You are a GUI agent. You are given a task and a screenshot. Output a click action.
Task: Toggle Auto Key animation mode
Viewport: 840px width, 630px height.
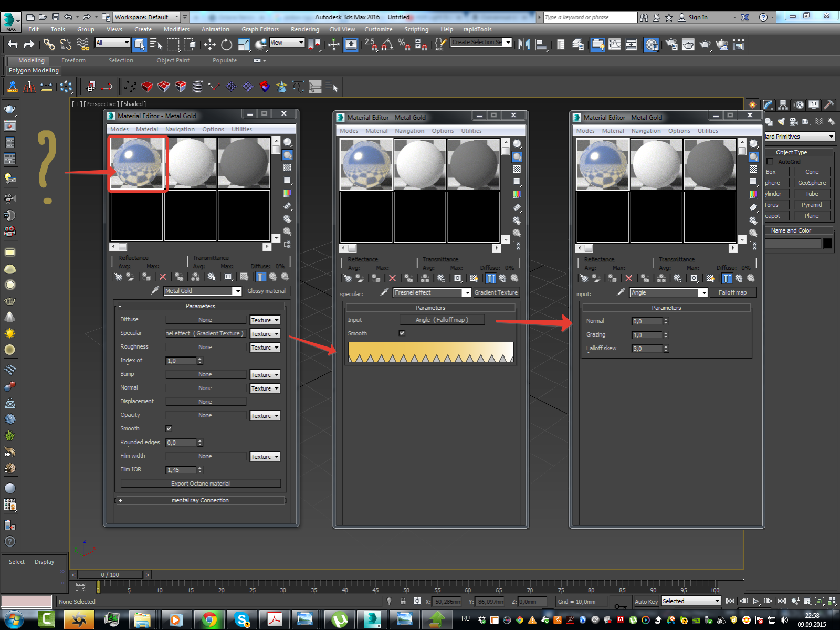(646, 602)
